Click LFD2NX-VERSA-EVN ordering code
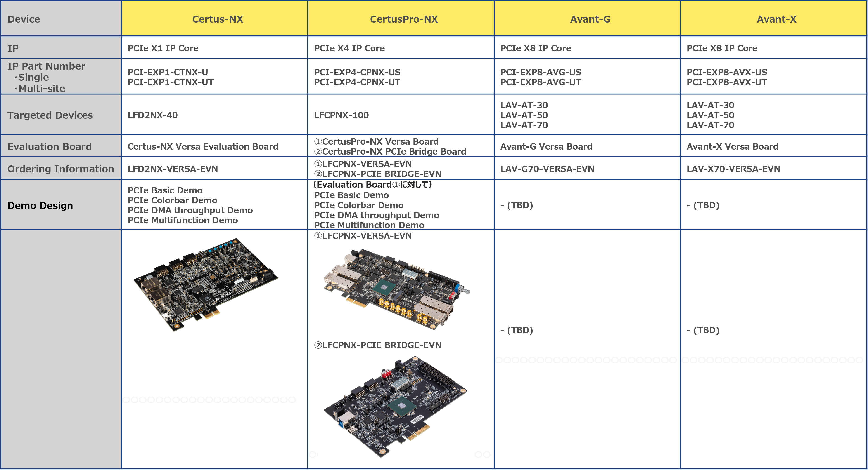The height and width of the screenshot is (470, 868). [173, 169]
